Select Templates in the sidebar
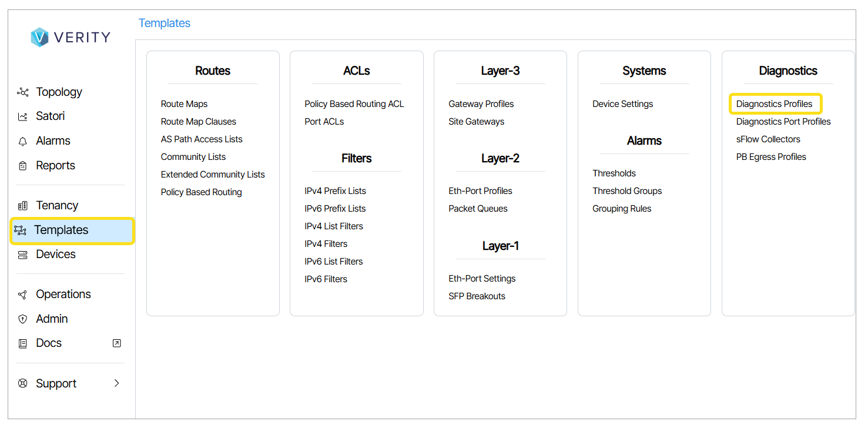This screenshot has width=868, height=428. [x=61, y=230]
